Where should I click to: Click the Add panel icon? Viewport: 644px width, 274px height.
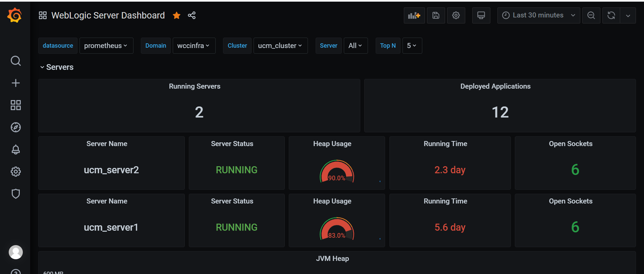coord(414,15)
